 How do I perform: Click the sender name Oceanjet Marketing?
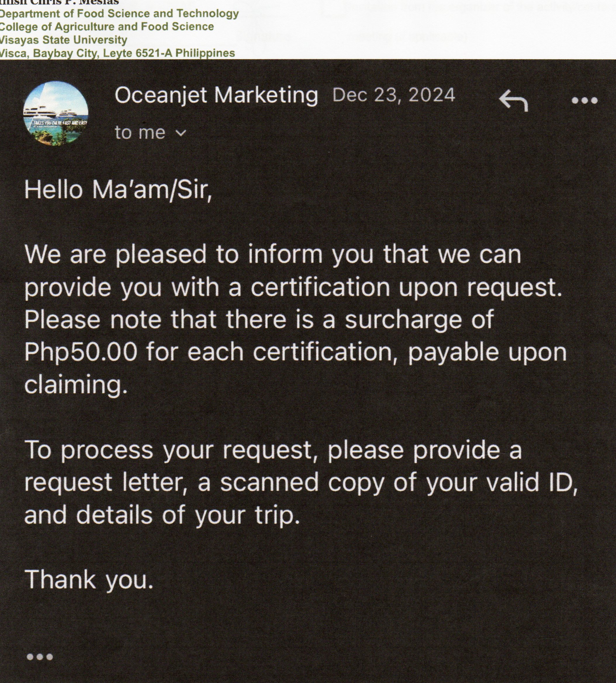point(216,95)
